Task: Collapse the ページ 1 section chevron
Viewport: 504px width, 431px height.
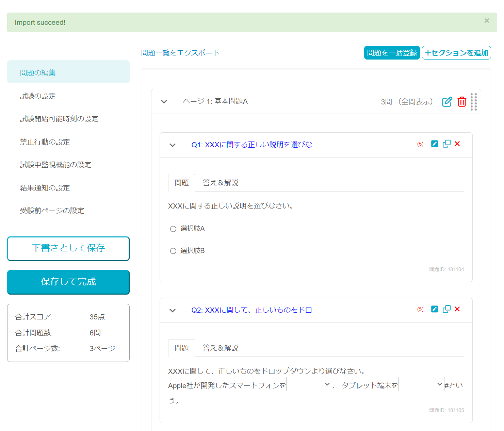Action: tap(164, 102)
